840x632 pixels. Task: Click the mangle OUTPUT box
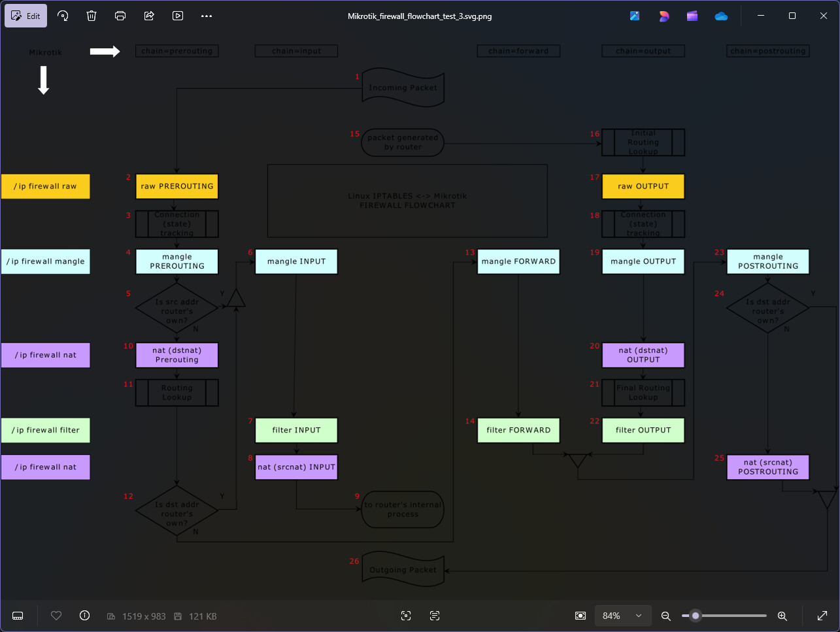coord(643,261)
